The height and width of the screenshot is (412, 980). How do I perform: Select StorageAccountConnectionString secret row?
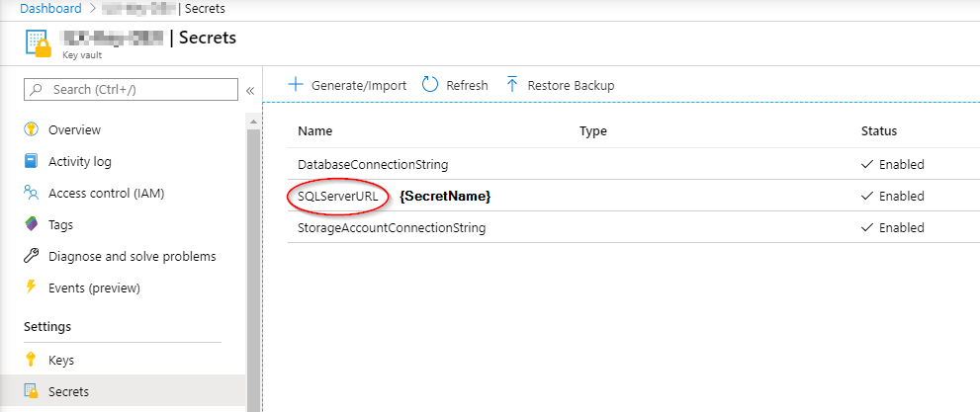(392, 227)
